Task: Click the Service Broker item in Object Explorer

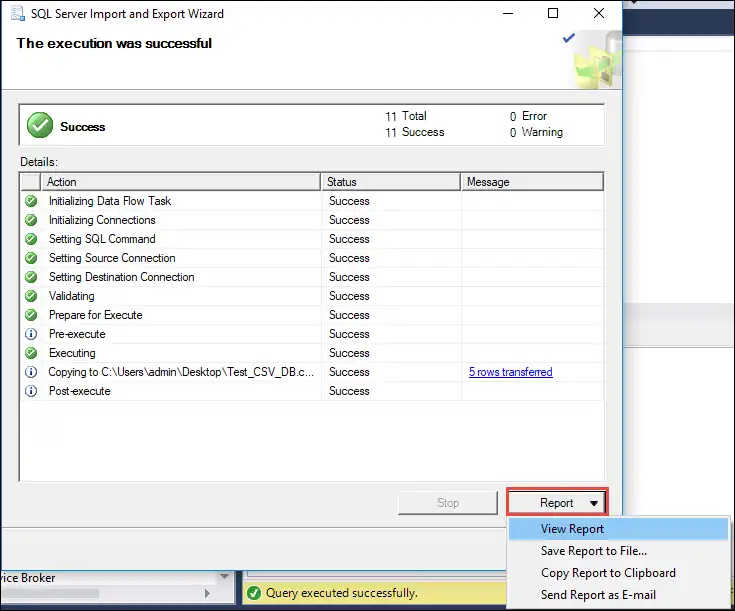Action: [x=28, y=578]
